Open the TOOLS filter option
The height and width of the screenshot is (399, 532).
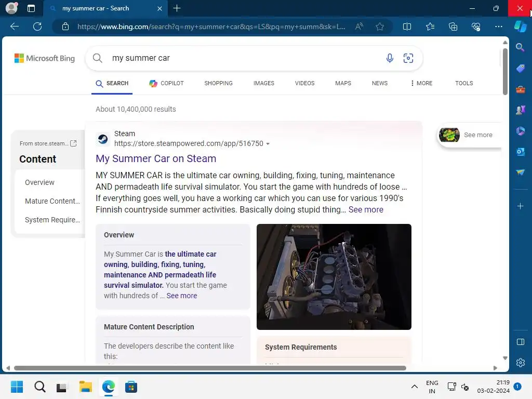click(464, 83)
